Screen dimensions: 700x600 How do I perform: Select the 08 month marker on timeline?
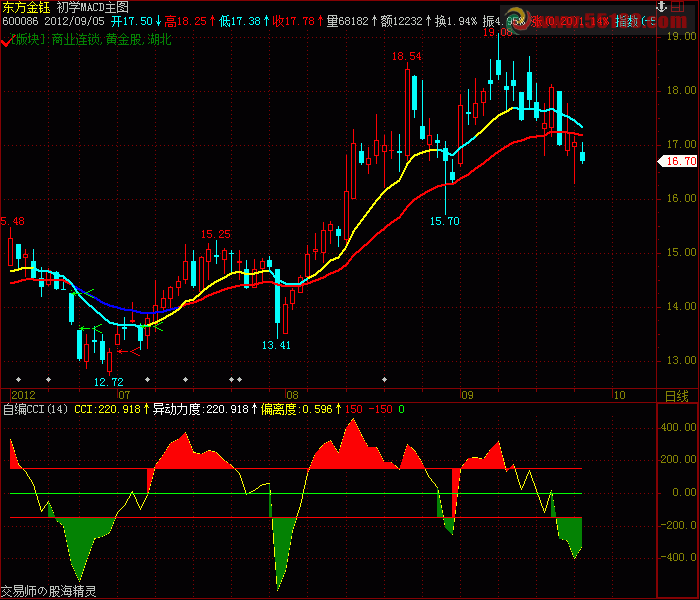tap(292, 395)
